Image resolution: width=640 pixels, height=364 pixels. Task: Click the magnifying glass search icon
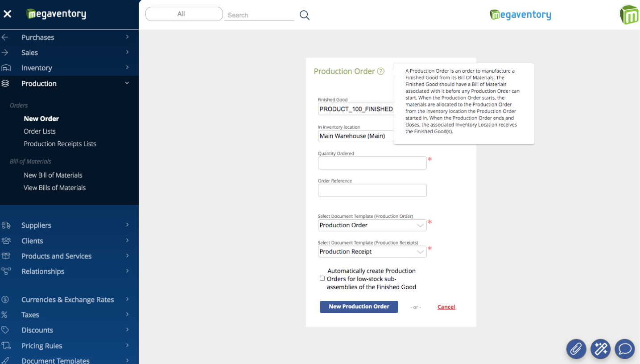coord(305,15)
